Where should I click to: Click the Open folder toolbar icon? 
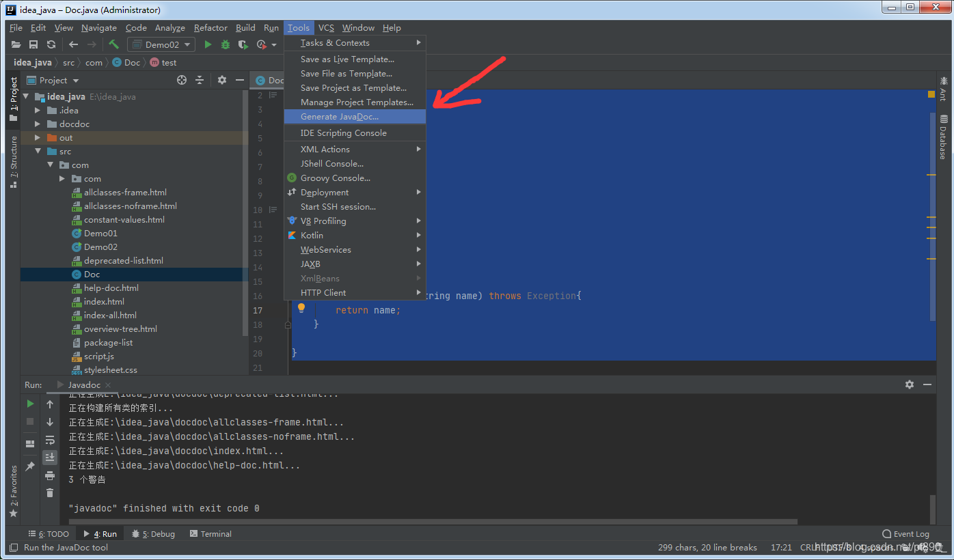coord(16,44)
